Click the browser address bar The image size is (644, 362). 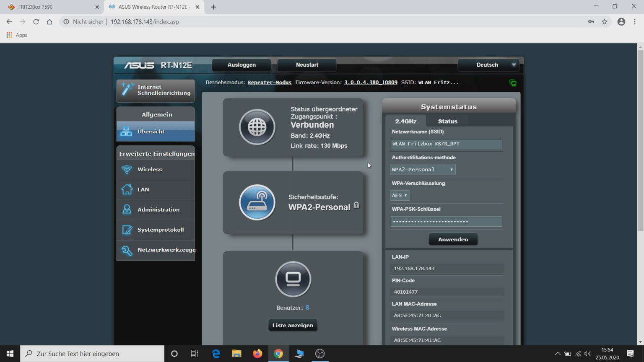click(x=323, y=22)
